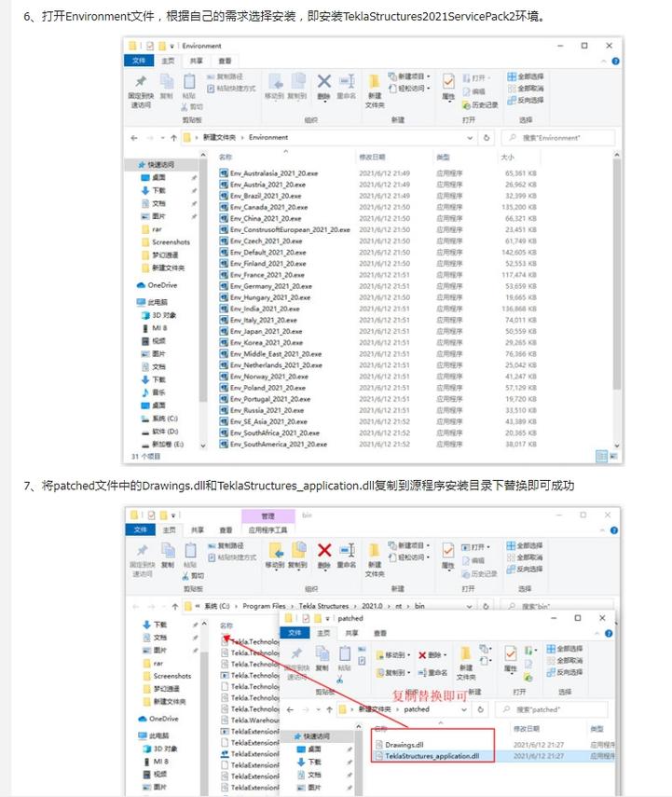
Task: Open the Home (主页) tab in Environment window
Action: pos(168,61)
